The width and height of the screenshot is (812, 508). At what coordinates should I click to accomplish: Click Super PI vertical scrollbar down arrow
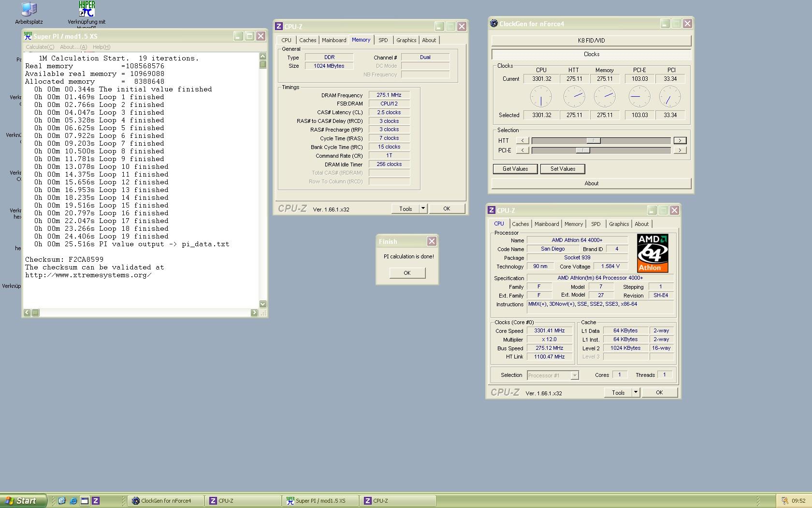pos(263,304)
